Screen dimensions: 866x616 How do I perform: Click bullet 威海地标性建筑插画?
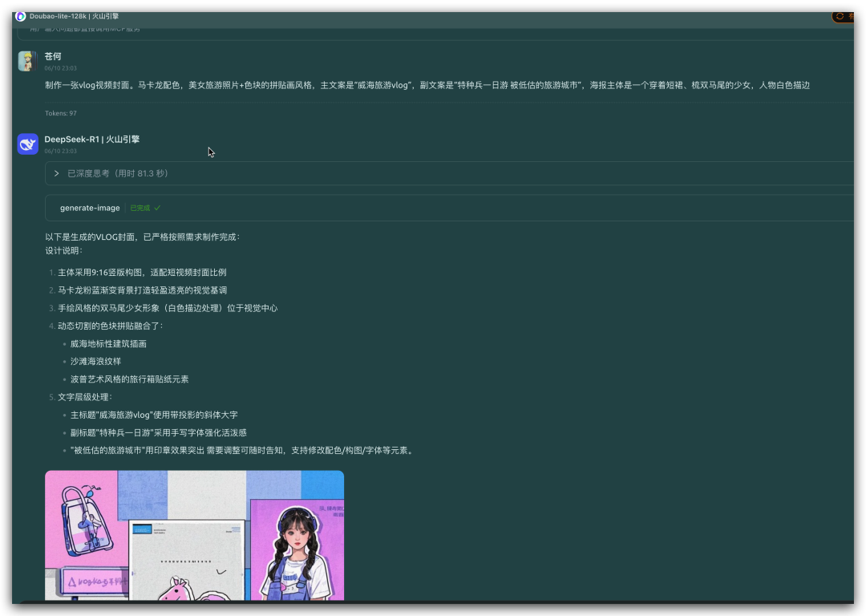108,343
